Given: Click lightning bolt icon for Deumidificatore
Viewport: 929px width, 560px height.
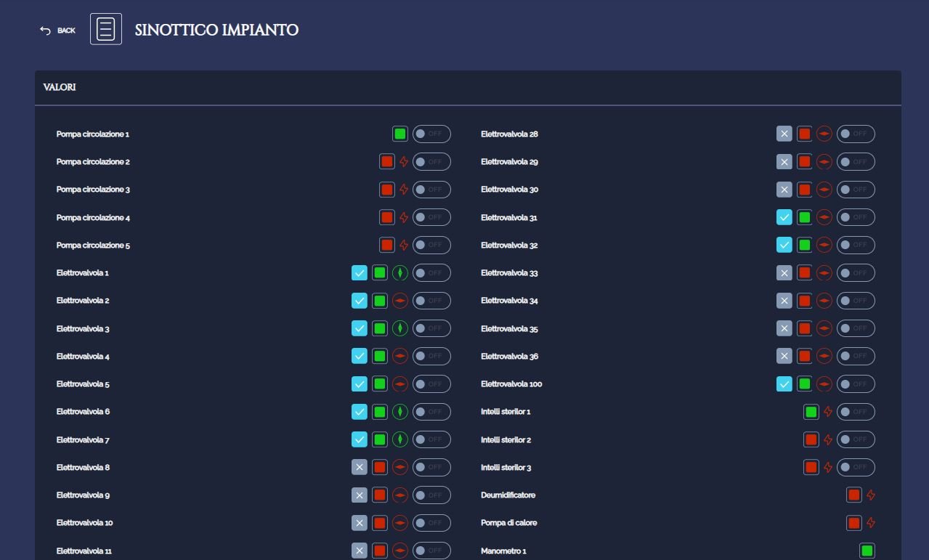Looking at the screenshot, I should coord(871,495).
